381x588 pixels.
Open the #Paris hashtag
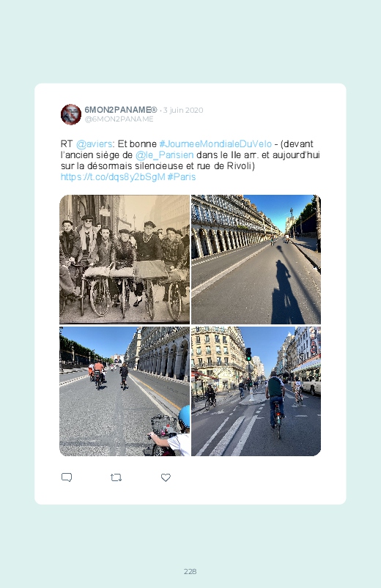pyautogui.click(x=182, y=177)
